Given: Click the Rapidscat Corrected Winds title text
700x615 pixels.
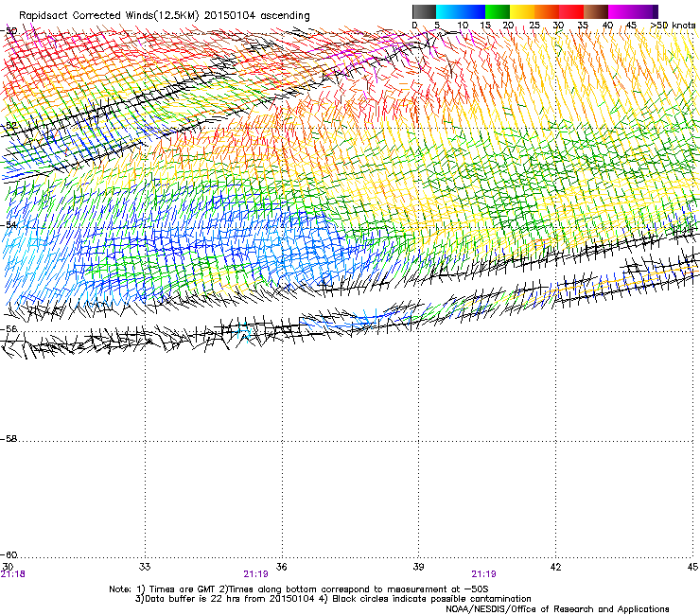Looking at the screenshot, I should click(165, 15).
